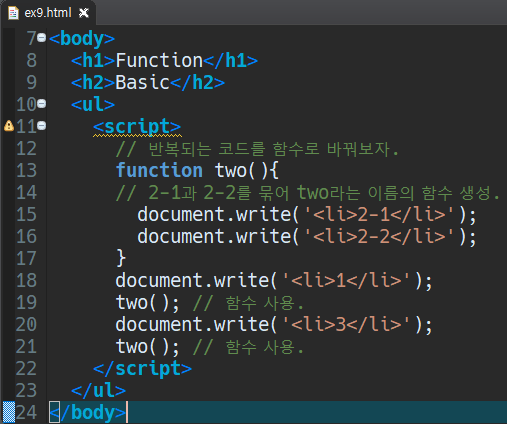Click the '<li>2-1</li>' string on line 15

379,214
